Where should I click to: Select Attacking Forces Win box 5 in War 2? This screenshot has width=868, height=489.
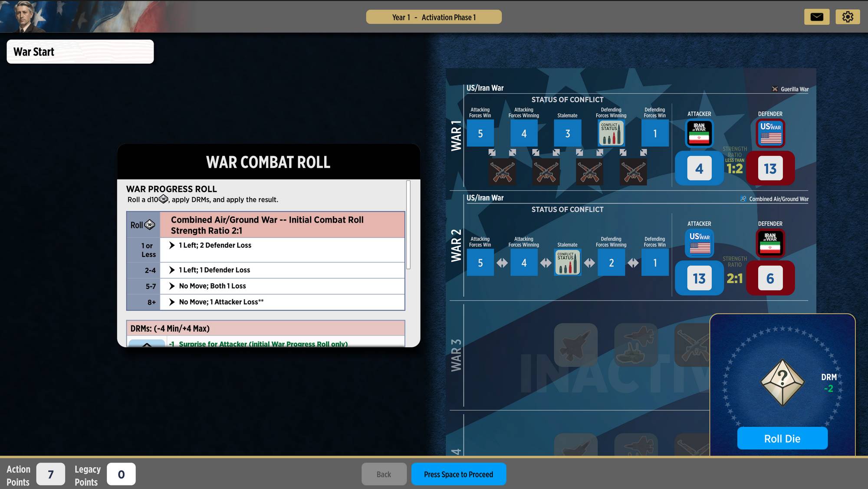(480, 263)
